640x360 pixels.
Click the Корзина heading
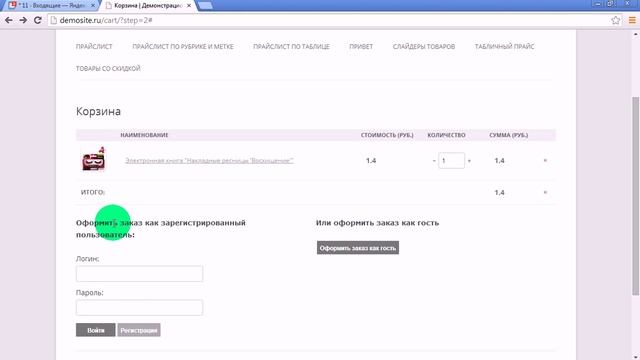pos(98,111)
